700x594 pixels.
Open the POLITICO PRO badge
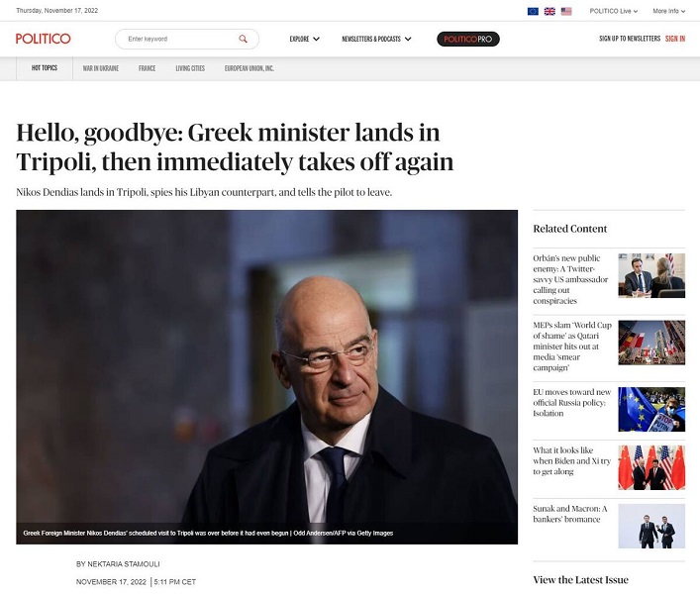468,39
